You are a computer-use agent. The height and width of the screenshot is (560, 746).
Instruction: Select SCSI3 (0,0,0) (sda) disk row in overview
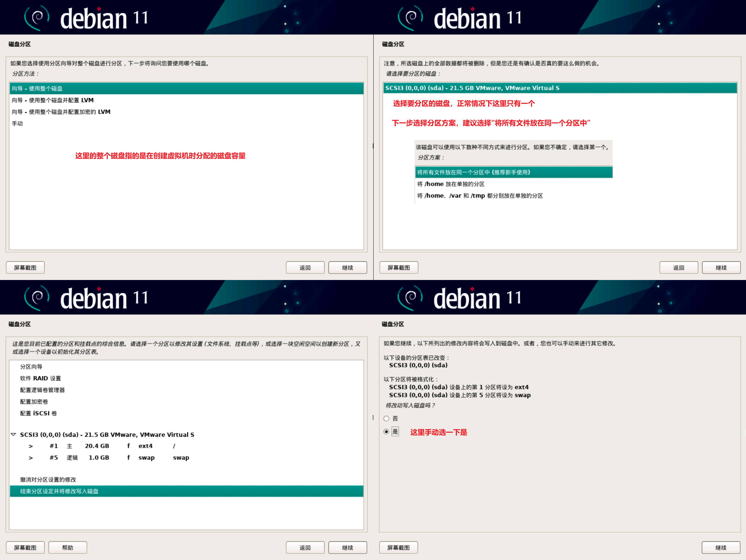[187, 435]
